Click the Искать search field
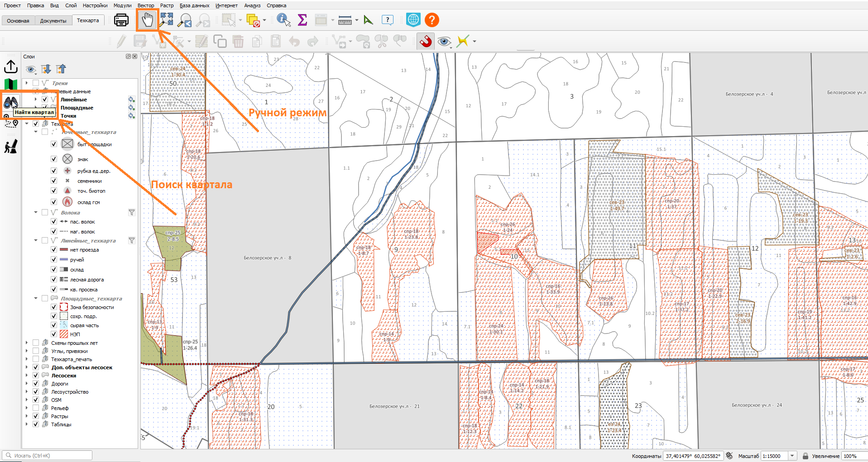The image size is (868, 462). point(48,456)
